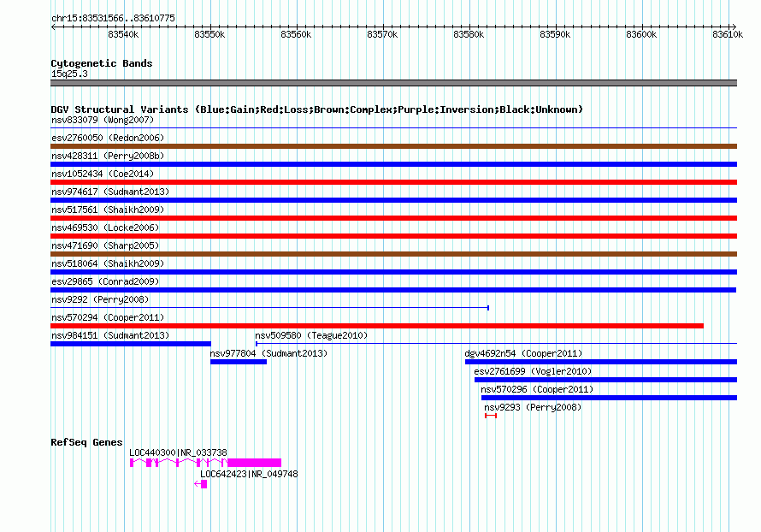Click the Cytogenetic Bands track title
Image resolution: width=761 pixels, height=532 pixels.
click(102, 63)
